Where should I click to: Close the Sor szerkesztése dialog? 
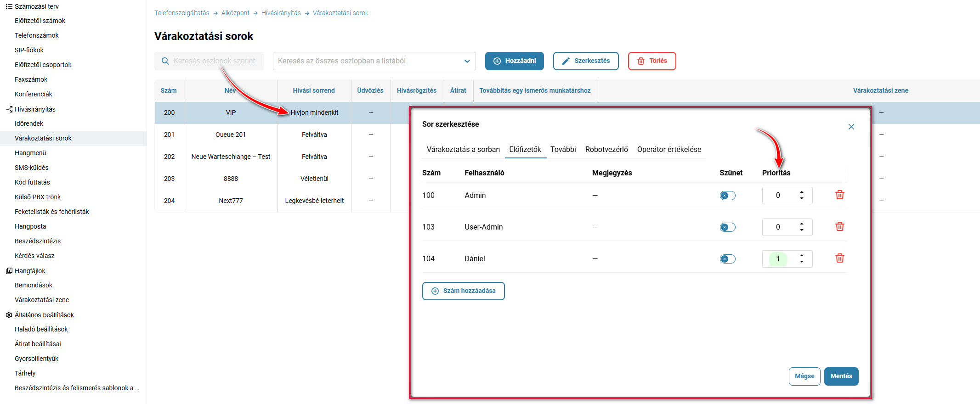point(851,127)
